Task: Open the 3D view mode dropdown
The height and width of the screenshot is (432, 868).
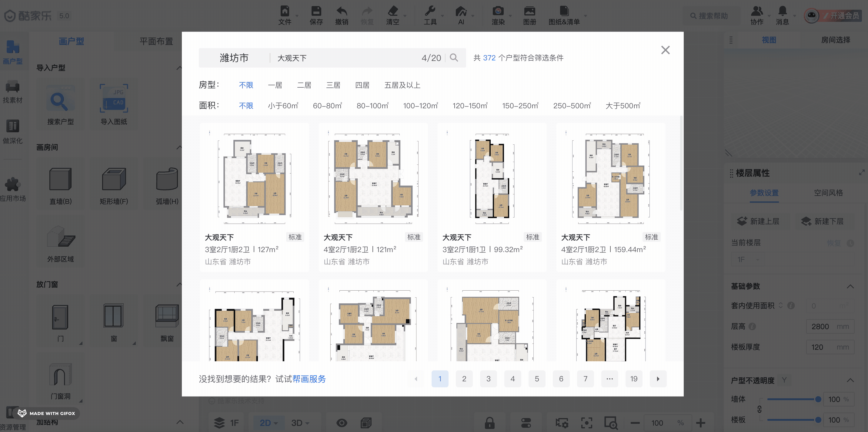Action: (300, 423)
